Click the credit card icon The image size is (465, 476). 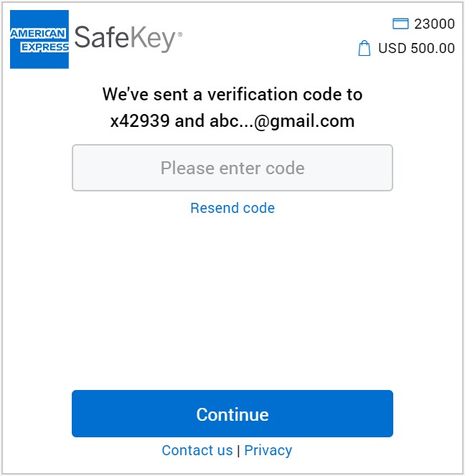[400, 24]
